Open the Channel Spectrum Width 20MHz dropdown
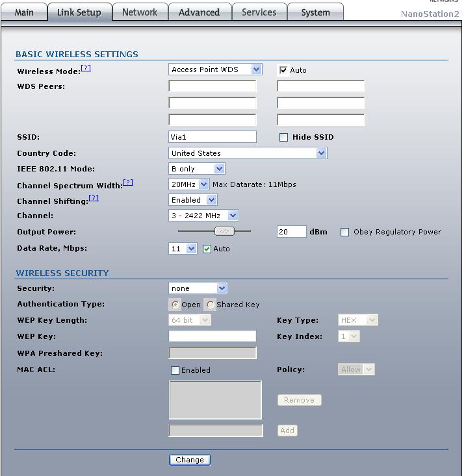Screen dimensions: 466x476 pos(188,184)
